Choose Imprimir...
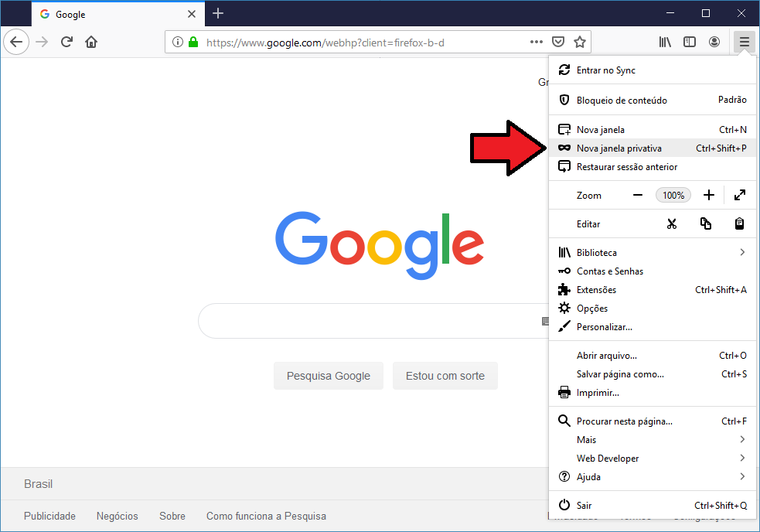Image resolution: width=760 pixels, height=532 pixels. pos(653,393)
